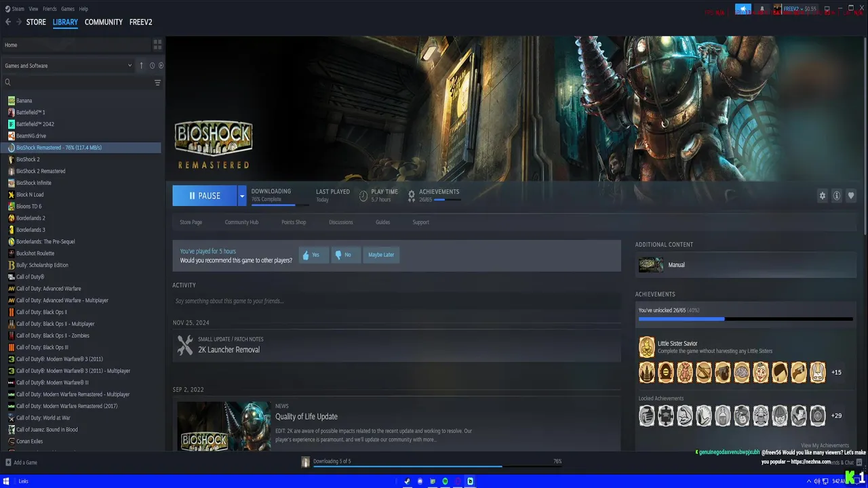Open the Friends menu
The height and width of the screenshot is (488, 868).
[50, 9]
